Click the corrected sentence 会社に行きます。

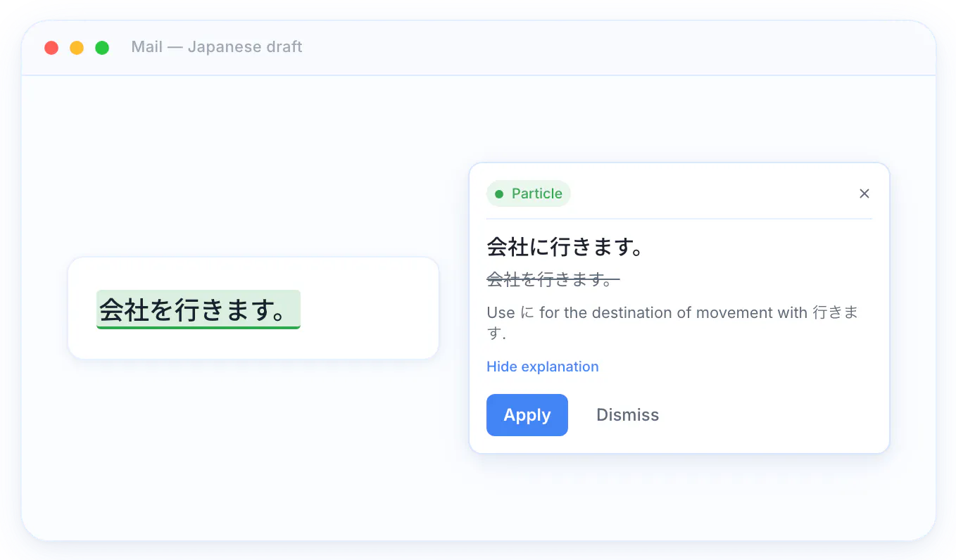coord(567,247)
